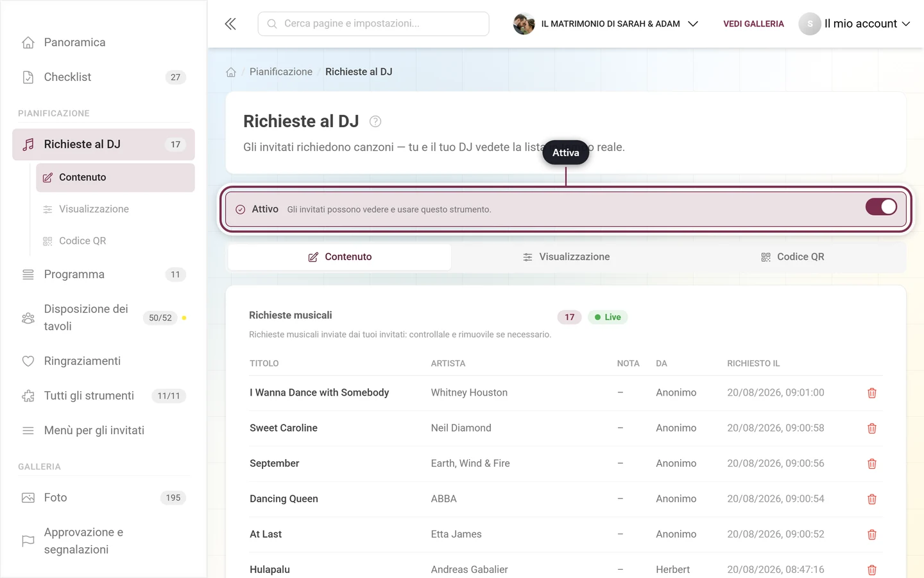924x578 pixels.
Task: Select Codice QR in sidebar submenu
Action: [x=116, y=241]
